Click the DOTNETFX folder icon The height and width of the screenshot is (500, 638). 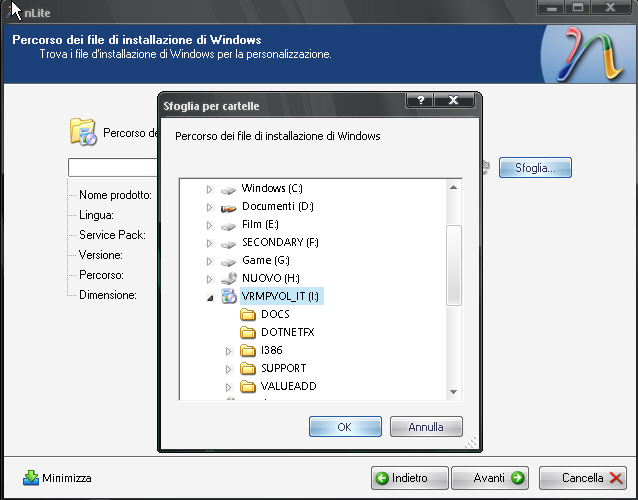click(x=247, y=332)
